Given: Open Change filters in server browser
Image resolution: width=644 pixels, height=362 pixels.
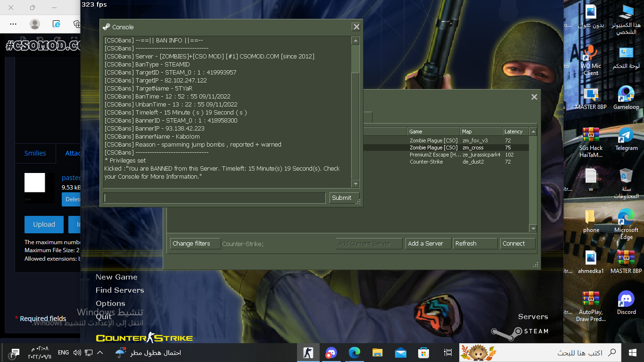Looking at the screenshot, I should point(195,244).
